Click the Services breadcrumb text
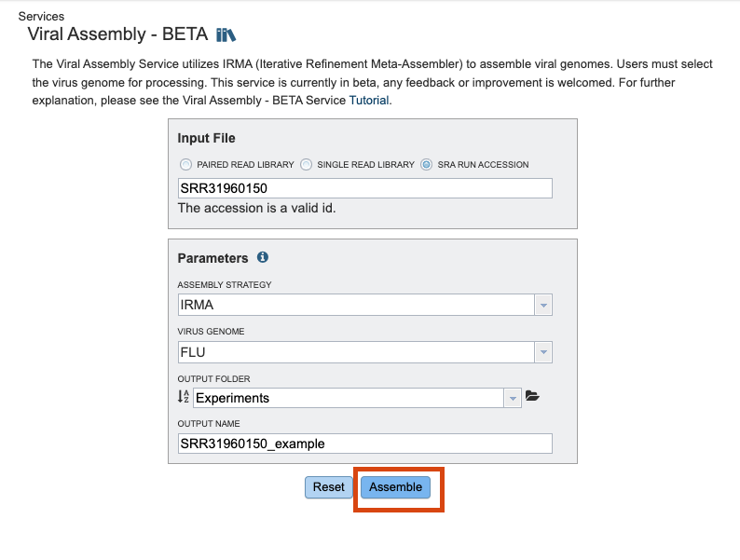Screen dimensions: 740x560 coord(42,16)
